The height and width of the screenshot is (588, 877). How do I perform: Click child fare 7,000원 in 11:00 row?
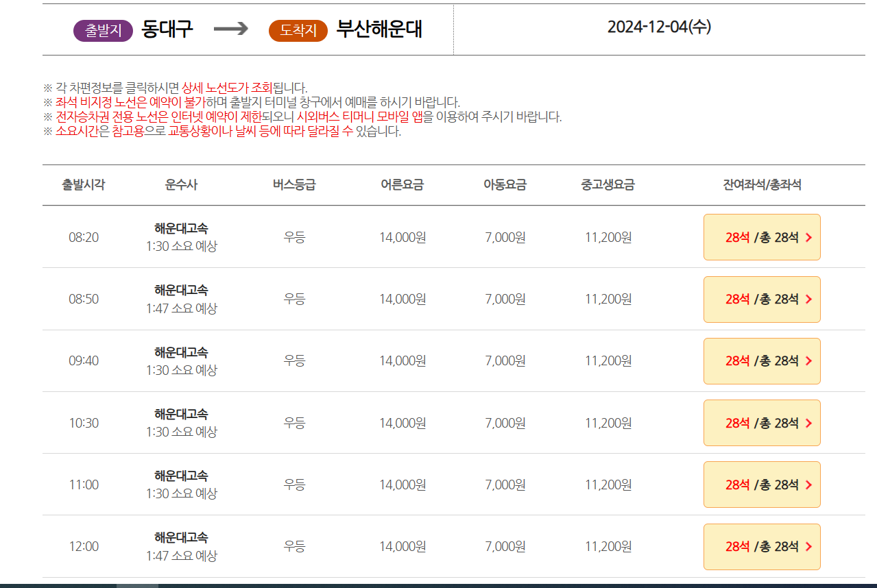click(505, 485)
